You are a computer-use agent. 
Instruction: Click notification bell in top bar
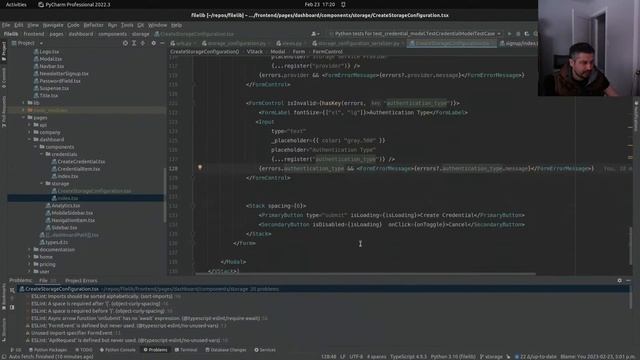tap(343, 4)
